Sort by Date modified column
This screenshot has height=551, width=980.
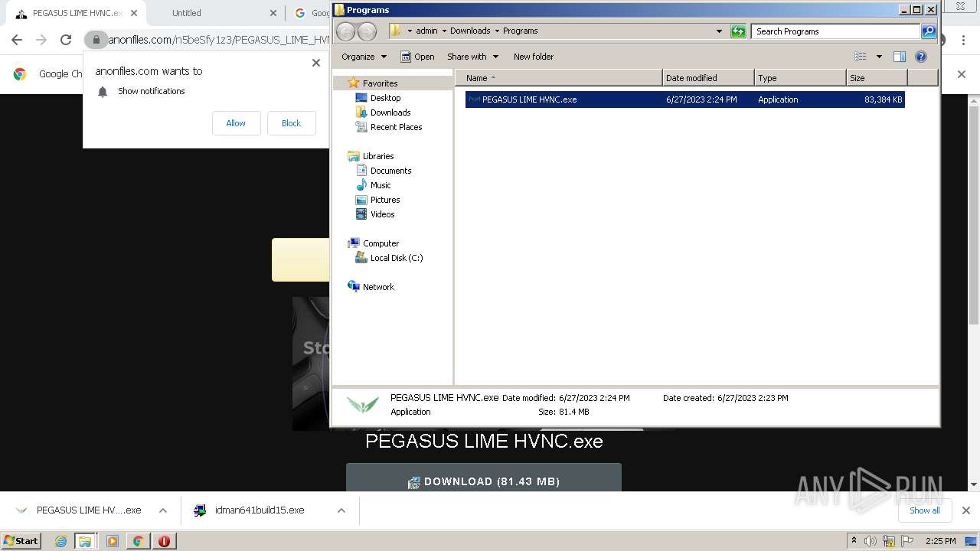[x=708, y=78]
